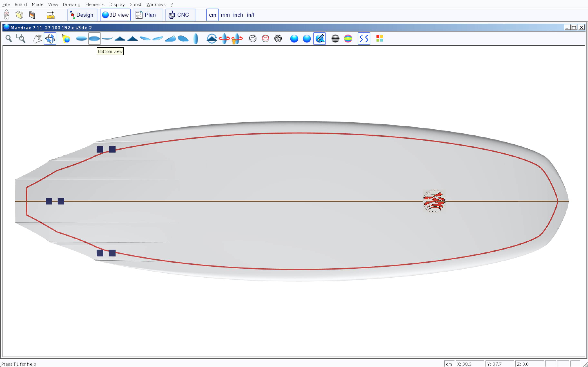Open the Ghost menu
This screenshot has width=588, height=367.
[135, 4]
